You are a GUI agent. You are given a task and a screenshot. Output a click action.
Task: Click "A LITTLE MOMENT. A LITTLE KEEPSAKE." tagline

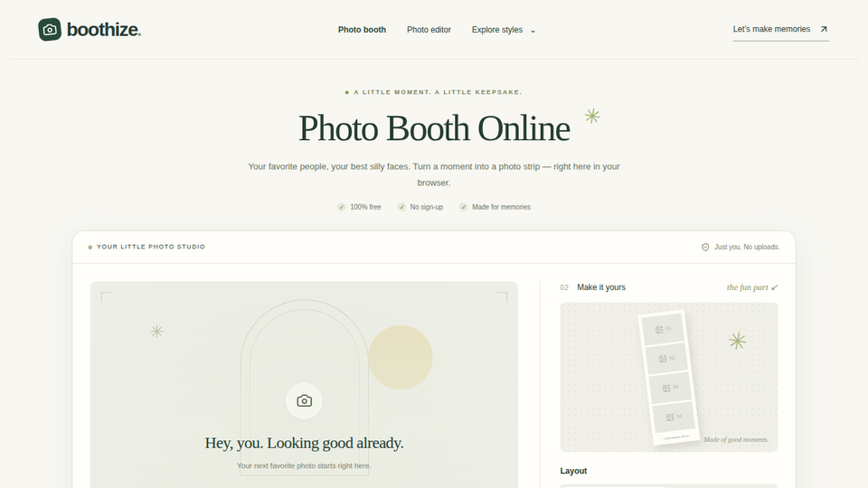tap(438, 92)
